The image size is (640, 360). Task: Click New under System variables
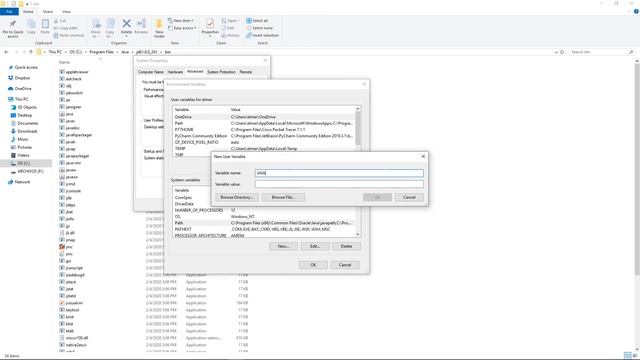[283, 246]
